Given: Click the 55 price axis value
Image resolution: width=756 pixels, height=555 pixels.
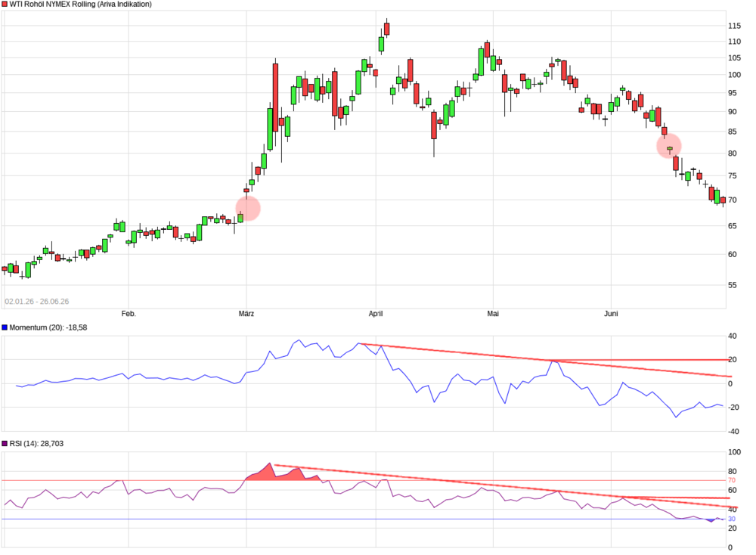Looking at the screenshot, I should pyautogui.click(x=733, y=286).
